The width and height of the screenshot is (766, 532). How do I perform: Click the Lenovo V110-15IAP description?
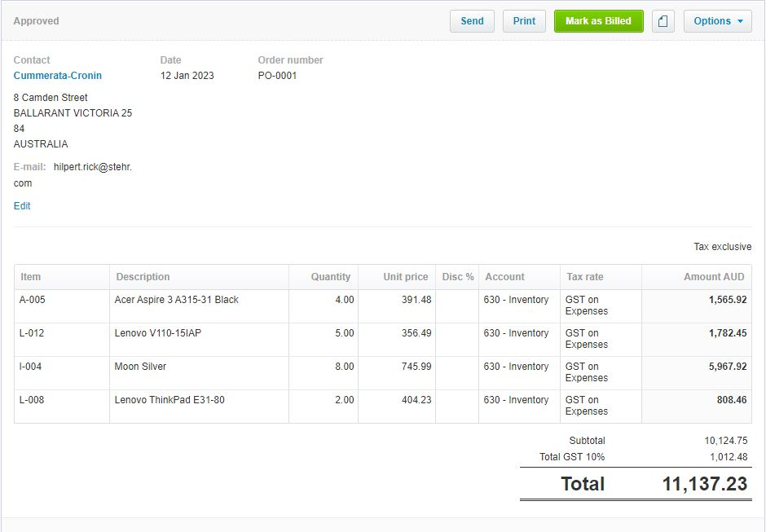point(158,332)
